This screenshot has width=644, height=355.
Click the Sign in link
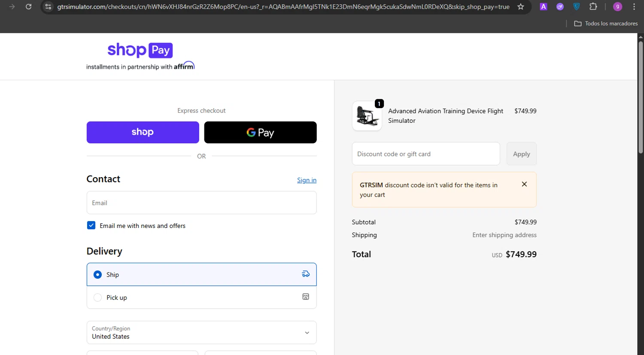click(x=307, y=180)
